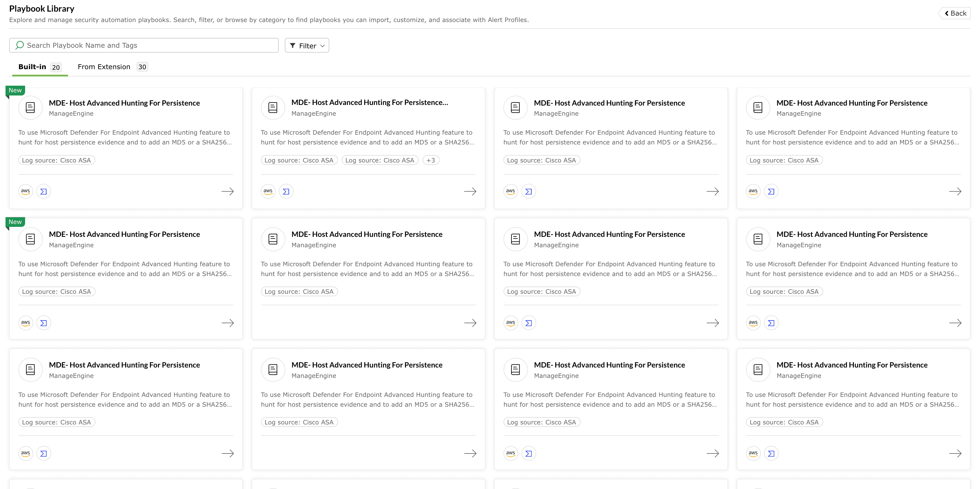980x489 pixels.
Task: Click the Search Playbook Name and Tags field
Action: click(x=144, y=45)
